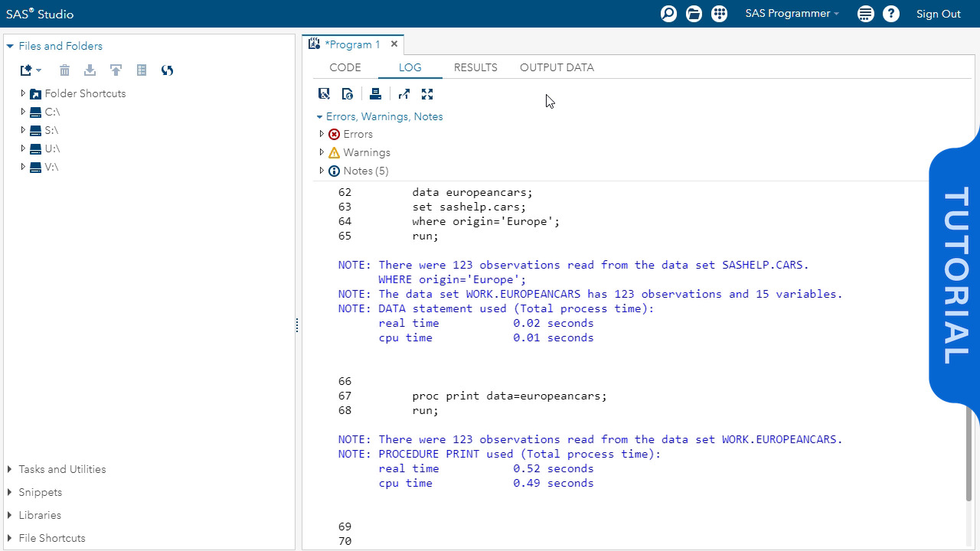Open the applications grid icon
The image size is (980, 551).
(x=719, y=14)
